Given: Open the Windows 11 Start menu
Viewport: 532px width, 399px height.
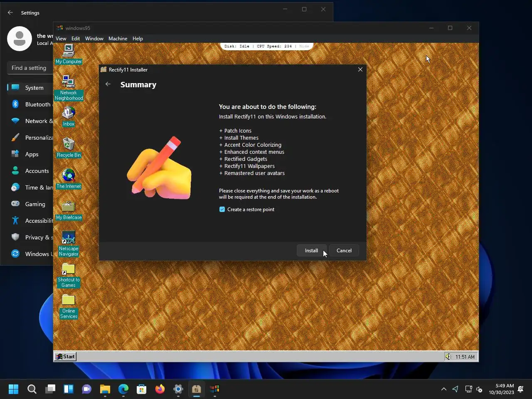Looking at the screenshot, I should [14, 389].
